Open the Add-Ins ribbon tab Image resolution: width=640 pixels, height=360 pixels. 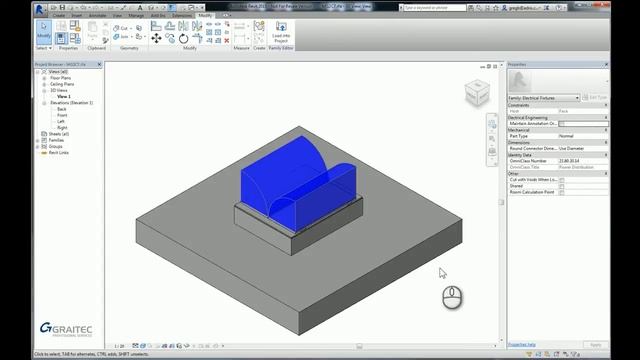click(158, 16)
